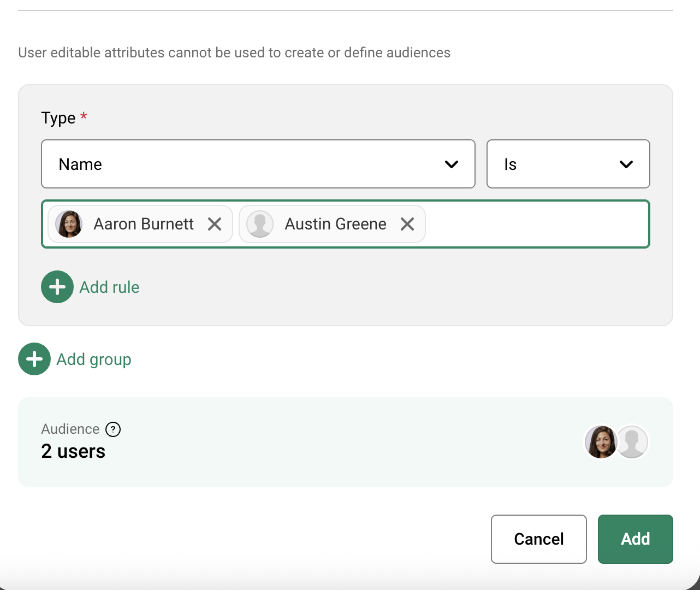
Task: Click the green plus icon beside Add group
Action: [x=34, y=359]
